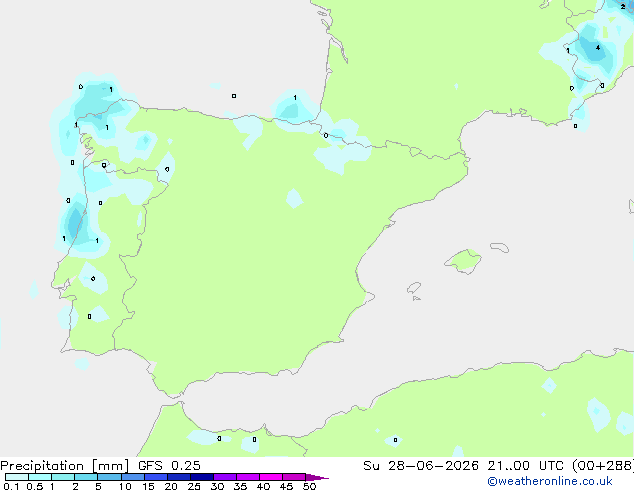Select the lightest 0.1 mm legend swatch
The height and width of the screenshot is (490, 634).
(17, 477)
